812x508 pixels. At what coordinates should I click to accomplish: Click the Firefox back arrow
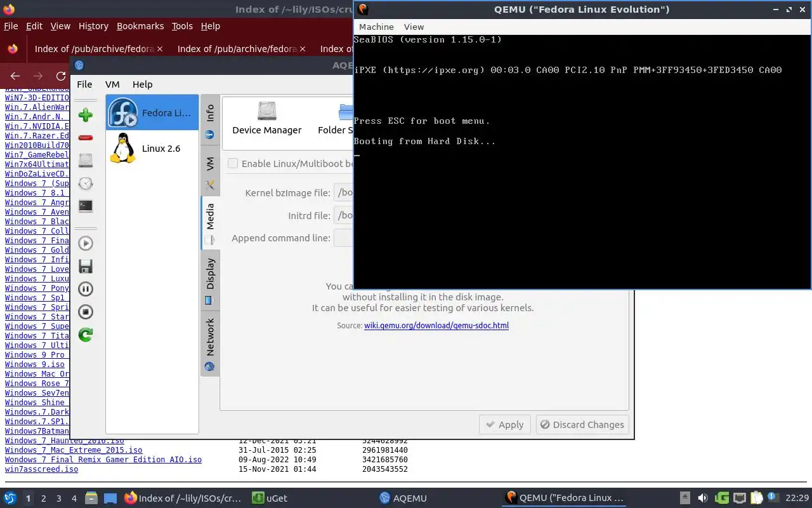click(15, 76)
